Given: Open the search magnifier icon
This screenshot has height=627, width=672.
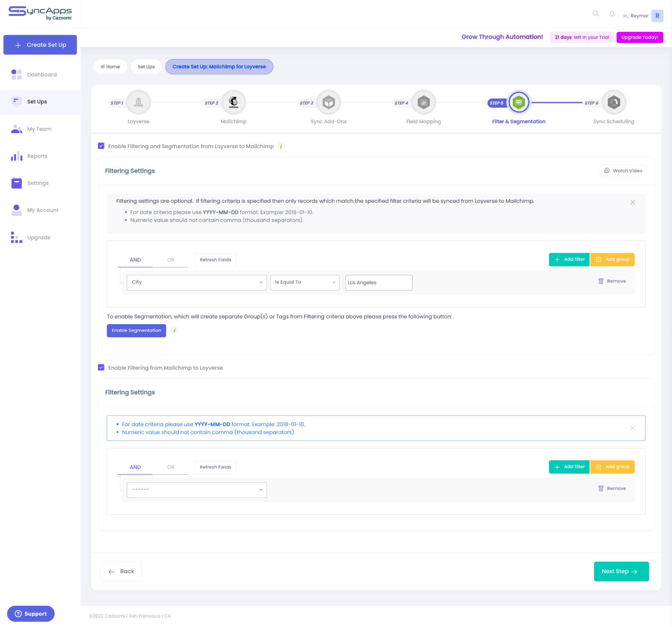Looking at the screenshot, I should click(x=596, y=13).
